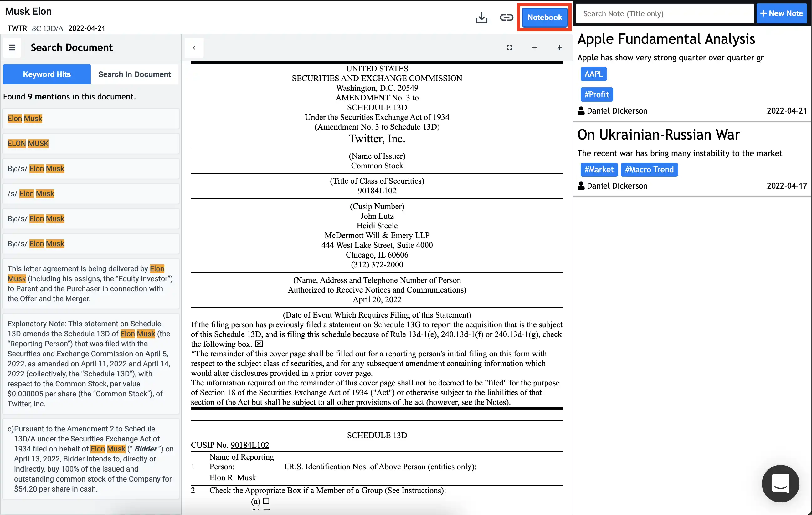The width and height of the screenshot is (812, 515).
Task: Select the #Profit tag swatch
Action: [x=596, y=94]
